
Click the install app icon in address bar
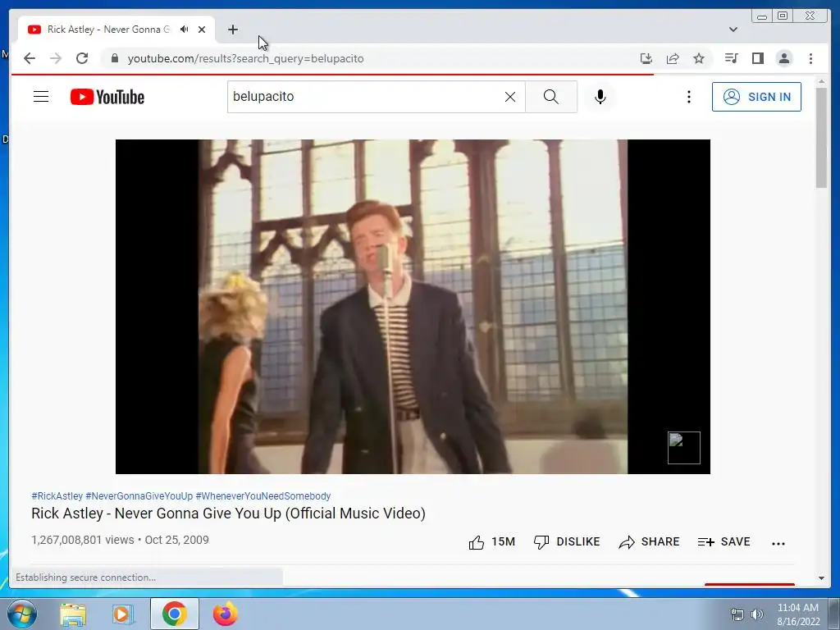click(x=646, y=58)
